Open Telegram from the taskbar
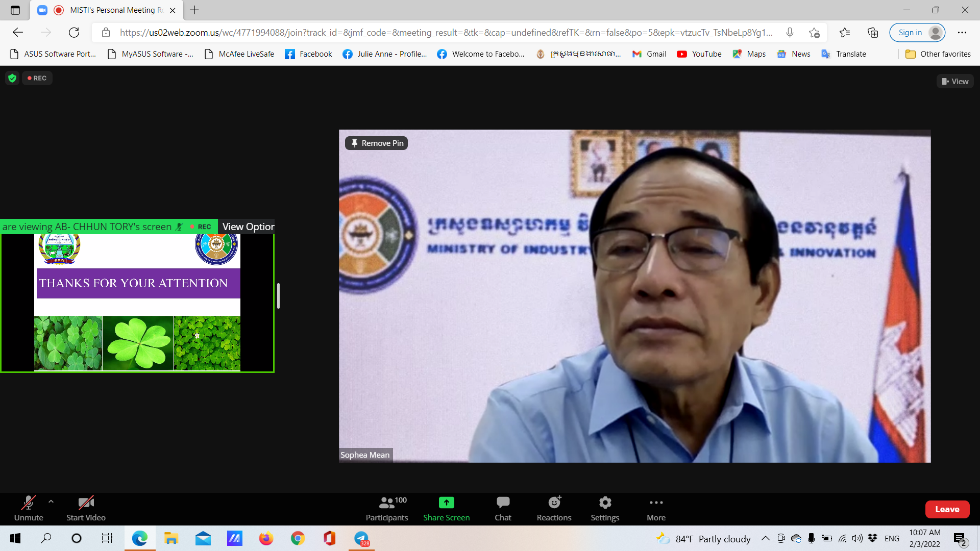Viewport: 980px width, 551px height. click(x=361, y=538)
